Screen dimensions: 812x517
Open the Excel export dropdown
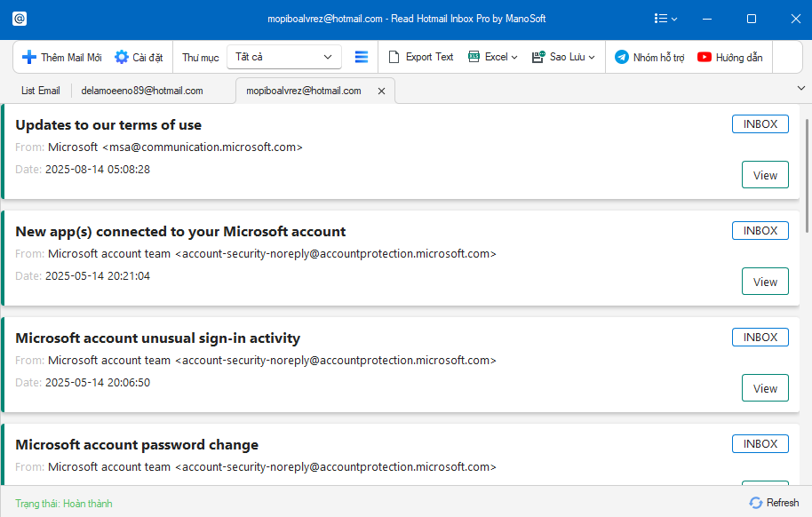pyautogui.click(x=492, y=57)
